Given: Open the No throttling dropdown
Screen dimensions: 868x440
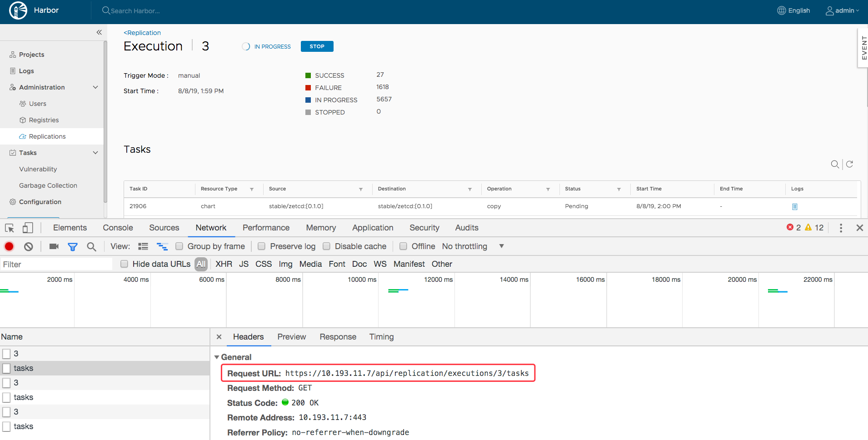Looking at the screenshot, I should (x=473, y=246).
